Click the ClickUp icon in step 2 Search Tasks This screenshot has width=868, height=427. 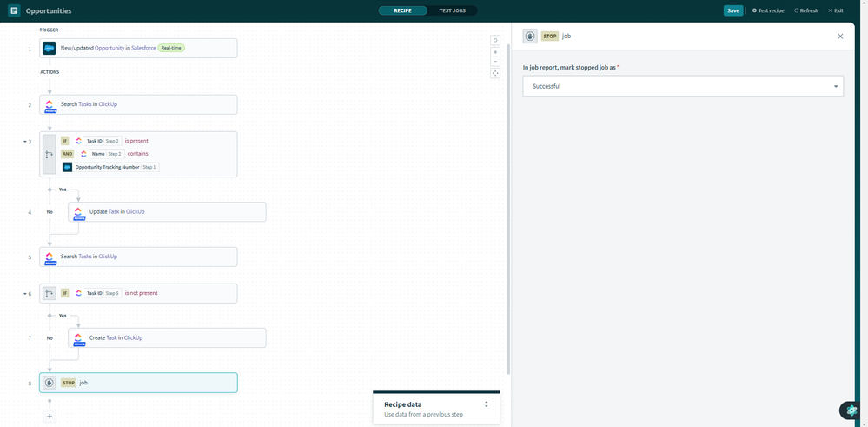[50, 104]
